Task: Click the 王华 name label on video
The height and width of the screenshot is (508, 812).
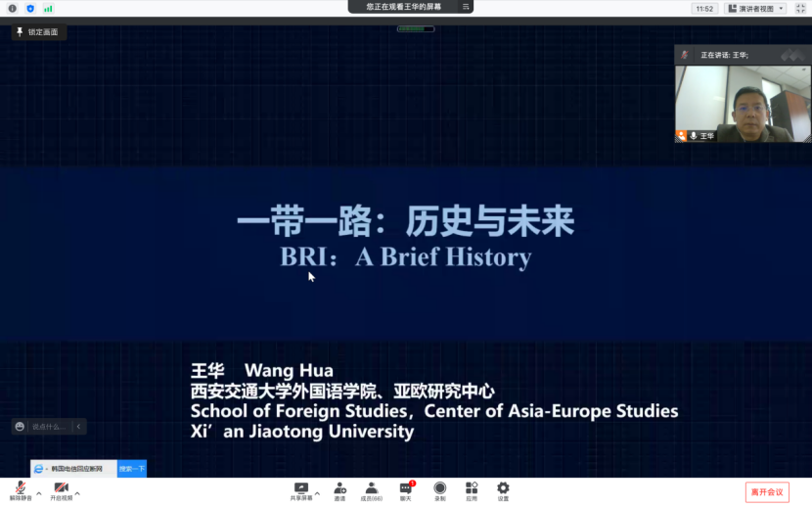Action: tap(707, 136)
